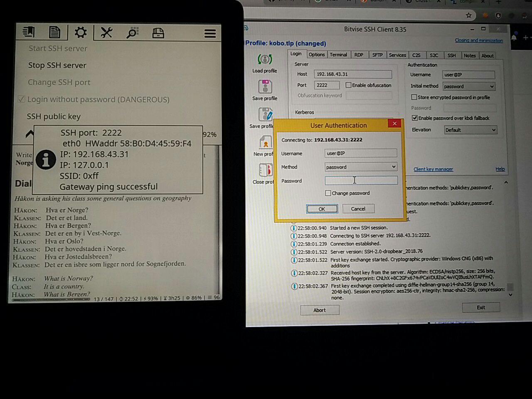
Task: Select the Save profile As icon
Action: [265, 115]
